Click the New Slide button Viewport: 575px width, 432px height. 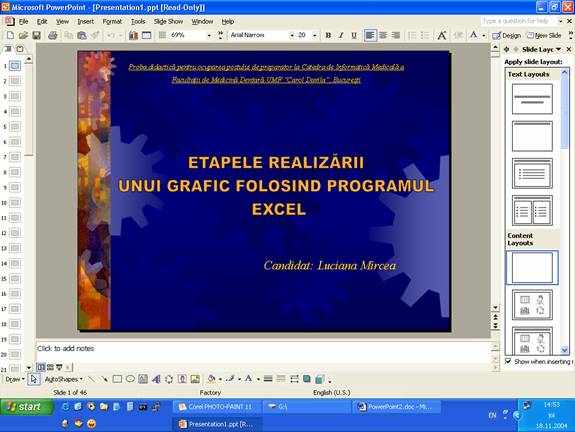click(544, 36)
